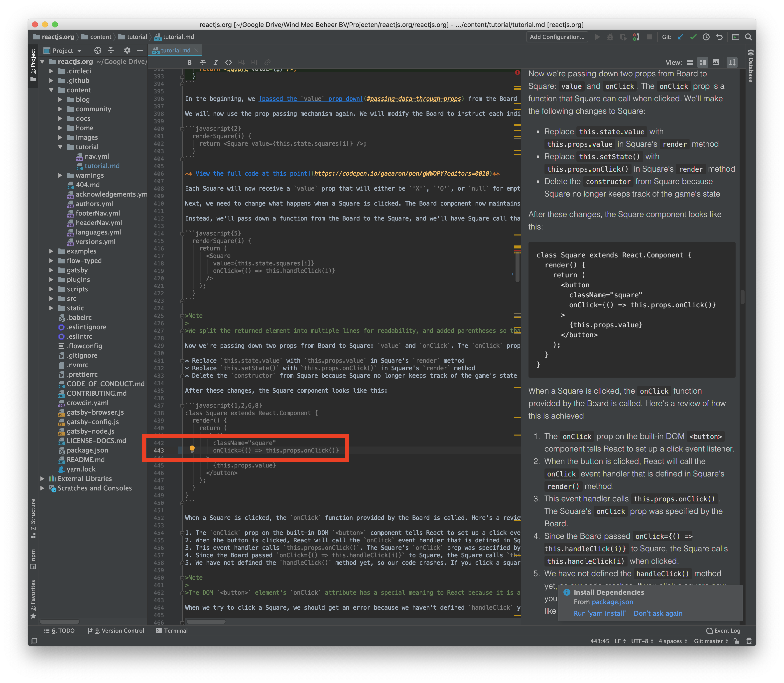Select the Italic markdown formatting icon
Screen dimensions: 784x683
click(216, 62)
